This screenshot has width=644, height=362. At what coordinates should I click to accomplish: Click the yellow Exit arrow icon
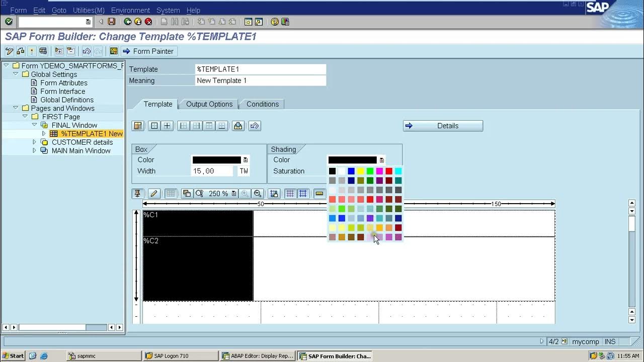point(138,22)
